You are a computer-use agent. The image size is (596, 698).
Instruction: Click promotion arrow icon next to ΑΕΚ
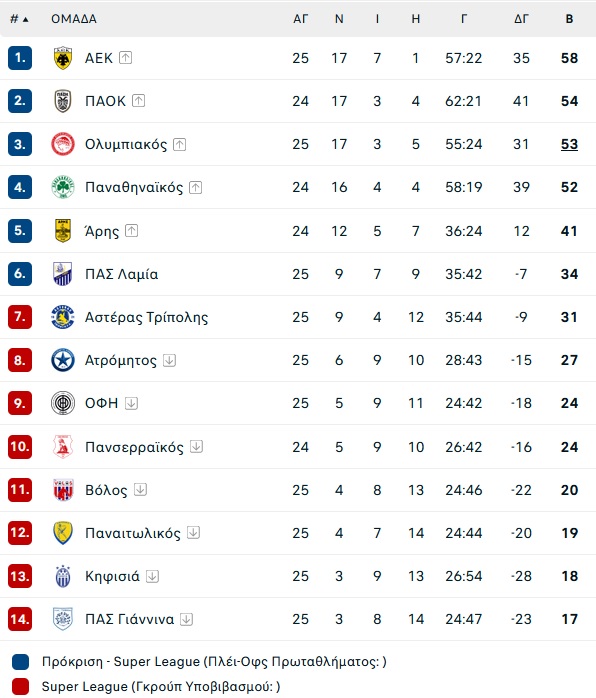click(x=126, y=58)
